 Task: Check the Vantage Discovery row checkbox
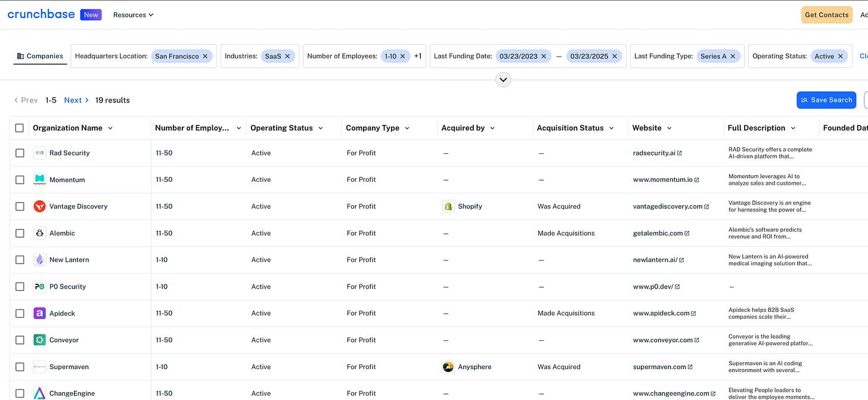pos(20,206)
